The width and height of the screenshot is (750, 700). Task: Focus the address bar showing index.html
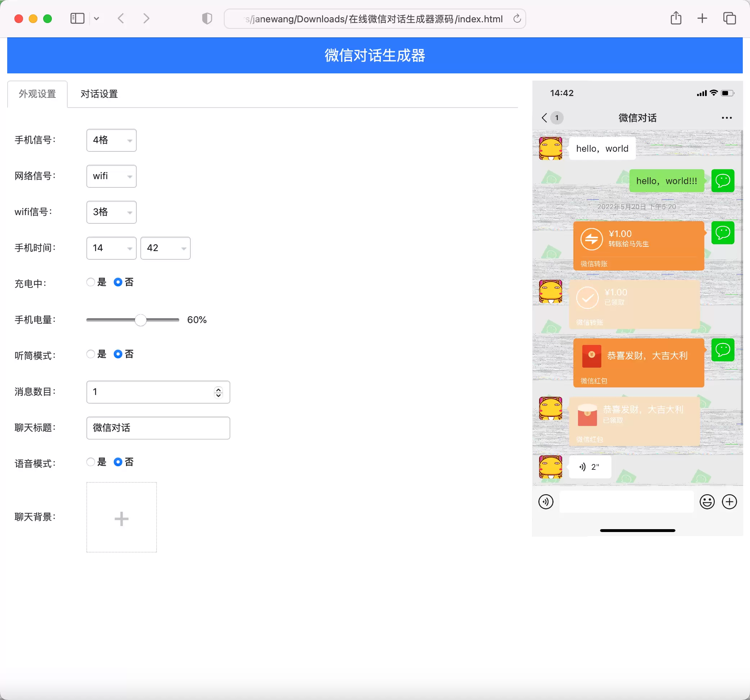(375, 19)
